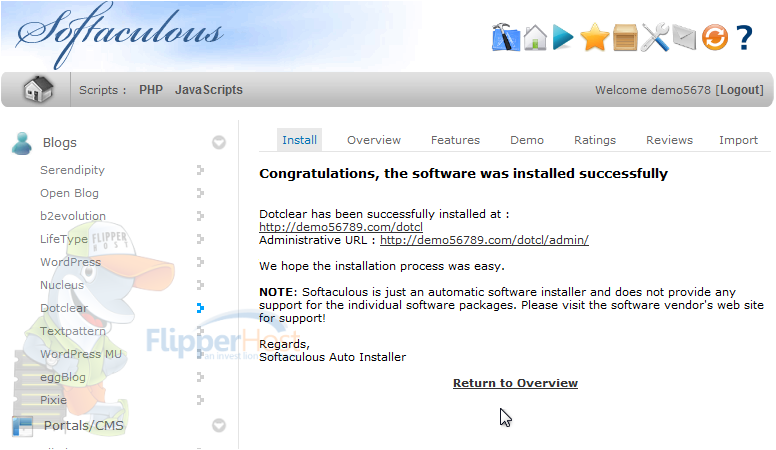The width and height of the screenshot is (776, 450).
Task: View the Ratings tab
Action: (x=595, y=140)
